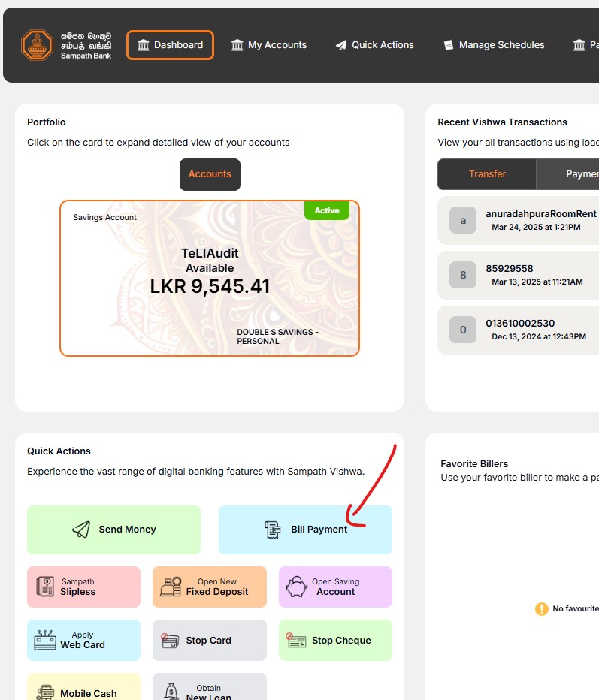Viewport: 599px width, 700px height.
Task: Click the Web Card icon
Action: (x=44, y=640)
